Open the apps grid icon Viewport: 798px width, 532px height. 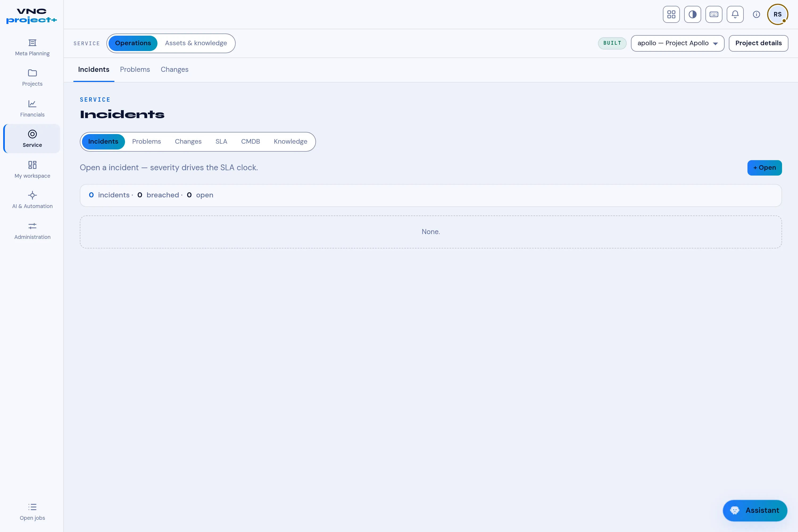(x=671, y=14)
